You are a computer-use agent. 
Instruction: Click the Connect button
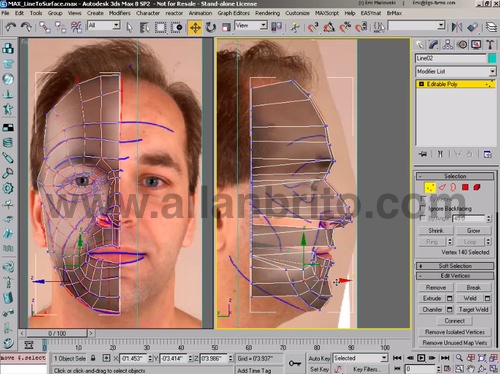[x=455, y=321]
